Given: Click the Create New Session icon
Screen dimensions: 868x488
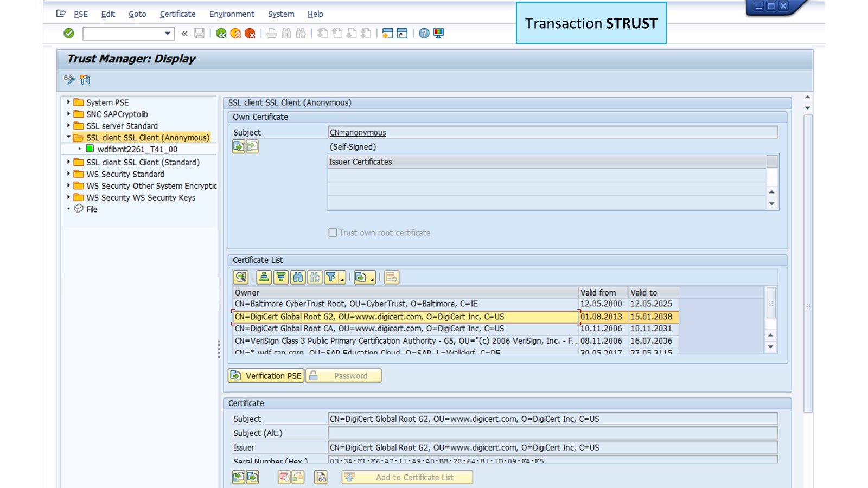Looking at the screenshot, I should (x=387, y=33).
